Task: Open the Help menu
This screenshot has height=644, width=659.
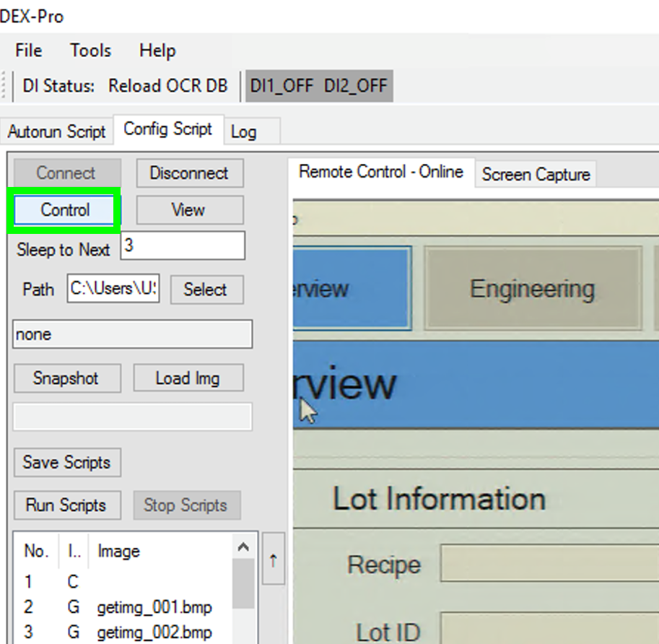Action: (x=157, y=51)
